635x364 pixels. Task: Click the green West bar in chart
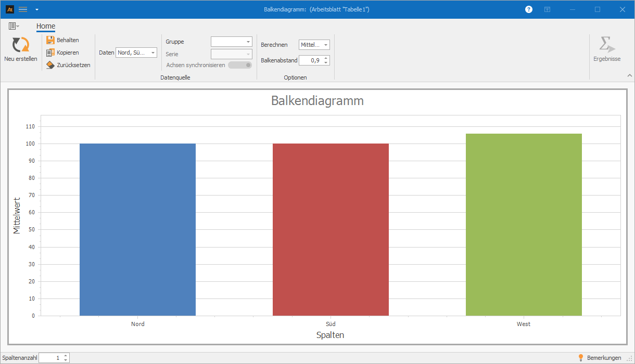[x=523, y=224]
